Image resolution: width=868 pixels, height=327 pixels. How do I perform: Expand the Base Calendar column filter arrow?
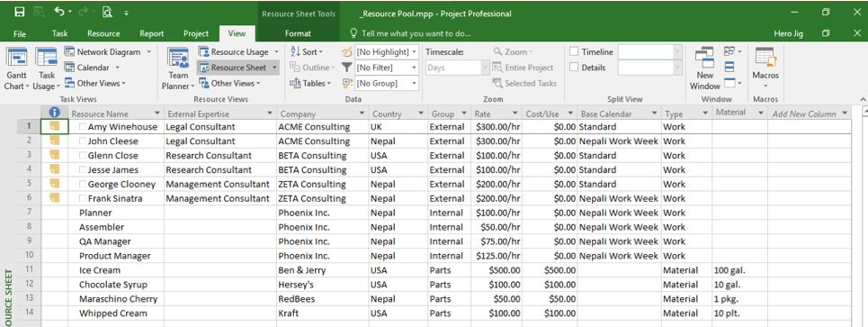[x=655, y=114]
